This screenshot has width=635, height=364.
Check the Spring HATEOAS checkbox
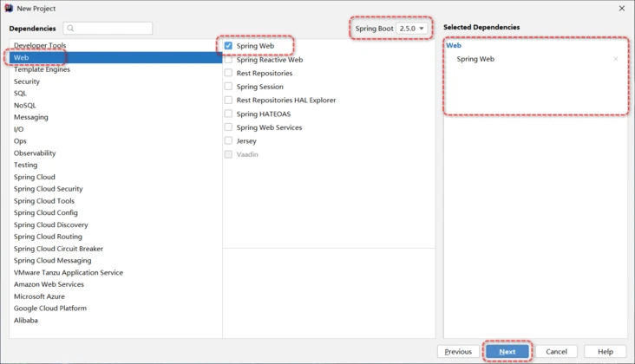[x=228, y=114]
